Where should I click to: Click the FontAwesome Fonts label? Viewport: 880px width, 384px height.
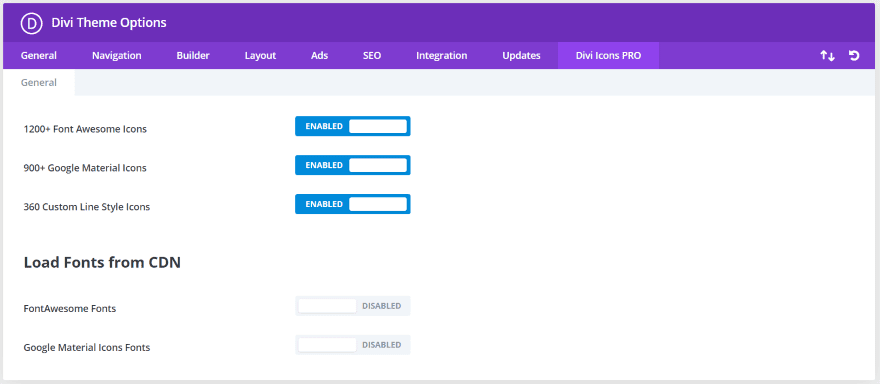click(x=70, y=309)
